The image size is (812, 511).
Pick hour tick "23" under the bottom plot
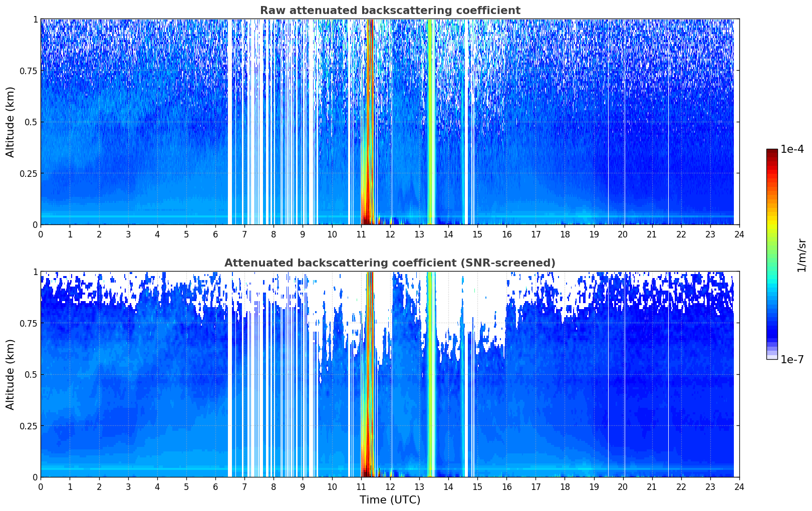tap(710, 486)
